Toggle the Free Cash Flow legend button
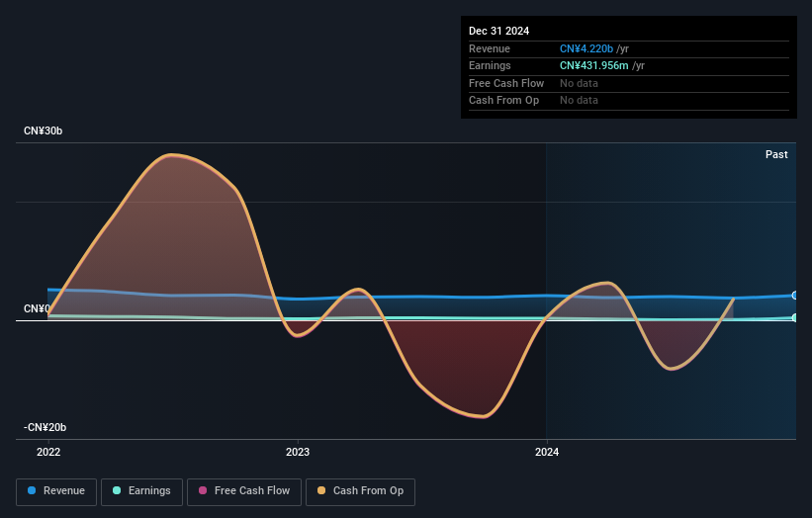 [244, 491]
